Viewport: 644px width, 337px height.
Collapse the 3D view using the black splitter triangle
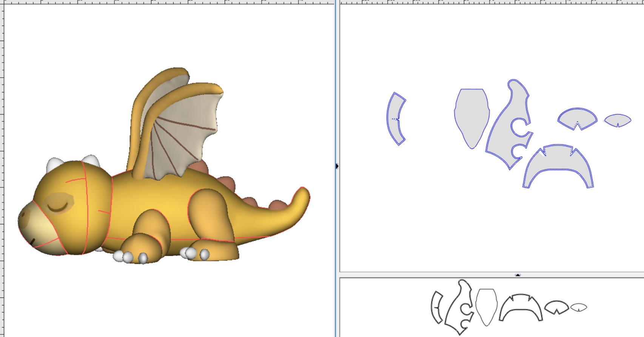(337, 166)
